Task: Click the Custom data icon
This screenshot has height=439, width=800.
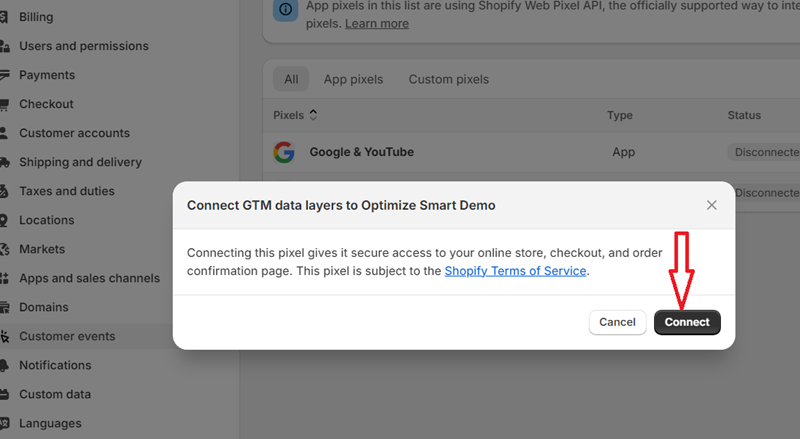Action: click(x=4, y=395)
